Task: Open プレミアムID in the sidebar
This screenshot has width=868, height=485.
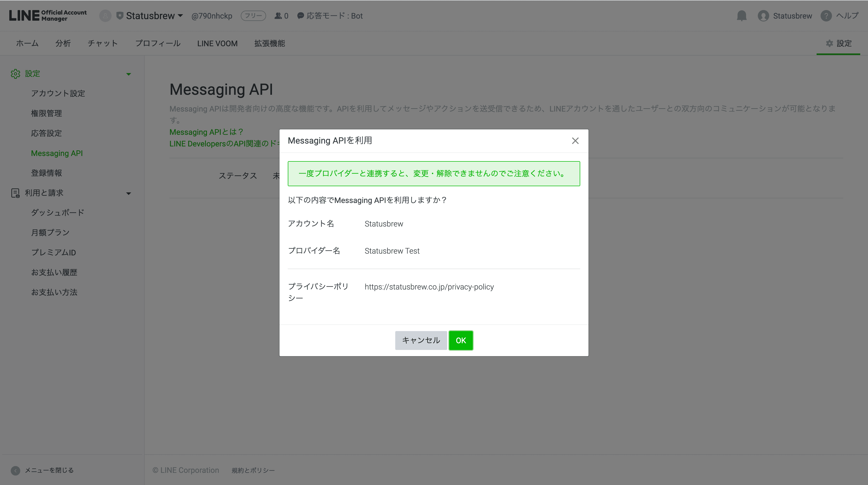Action: coord(53,252)
